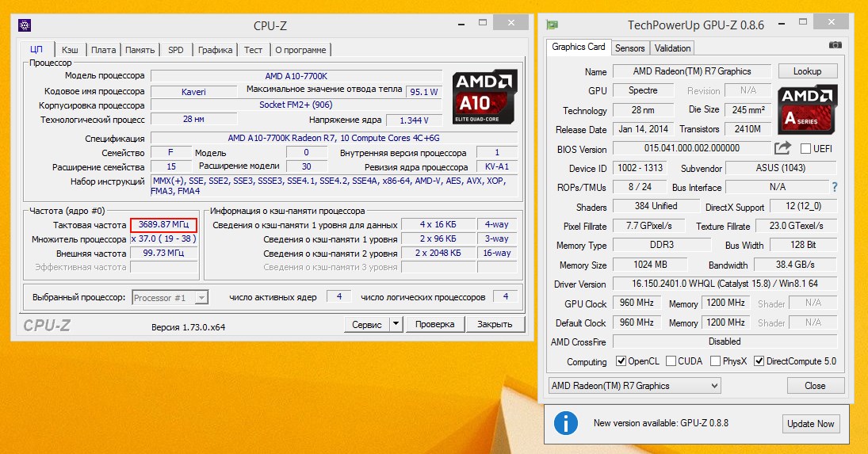Click the AMD A10-7700K processor model field
Image resolution: width=868 pixels, height=454 pixels.
296,76
